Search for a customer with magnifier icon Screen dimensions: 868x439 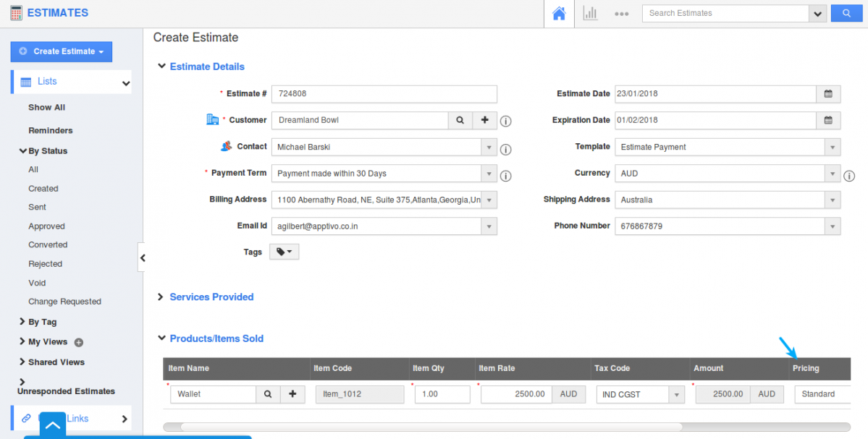point(460,120)
